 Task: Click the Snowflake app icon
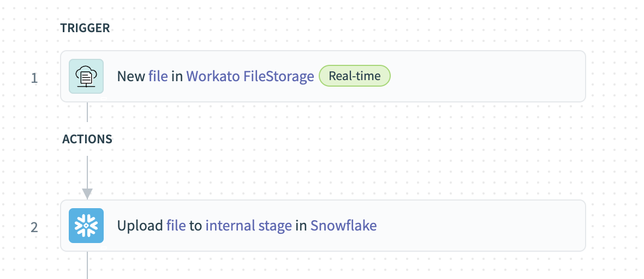86,226
